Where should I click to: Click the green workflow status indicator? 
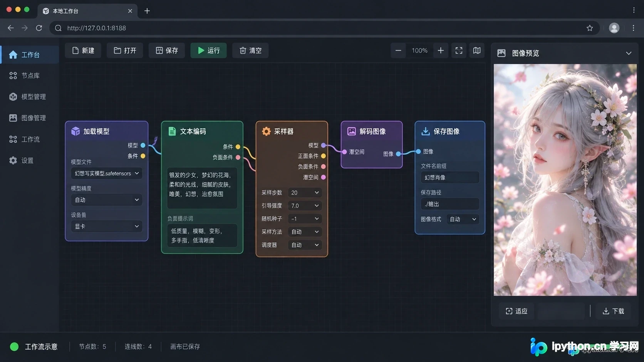click(14, 347)
